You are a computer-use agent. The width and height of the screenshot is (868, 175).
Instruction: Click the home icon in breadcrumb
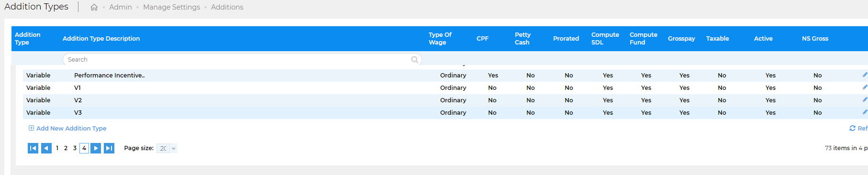click(x=94, y=7)
